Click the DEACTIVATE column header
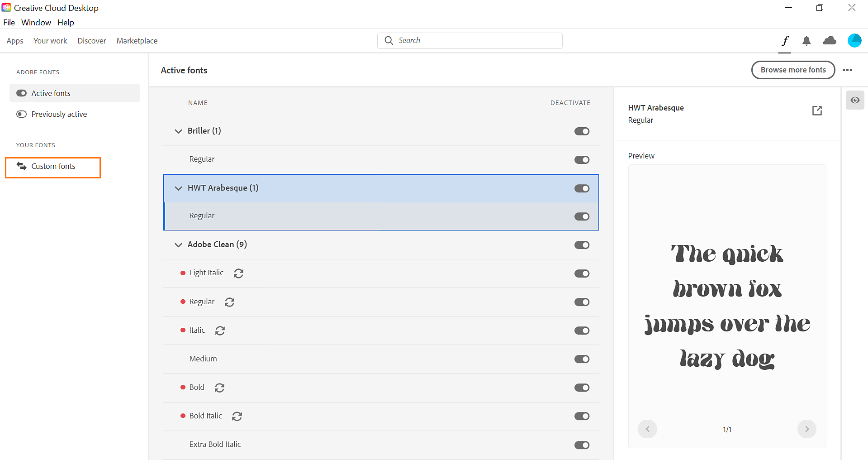Screen dimensions: 868x460 click(570, 103)
